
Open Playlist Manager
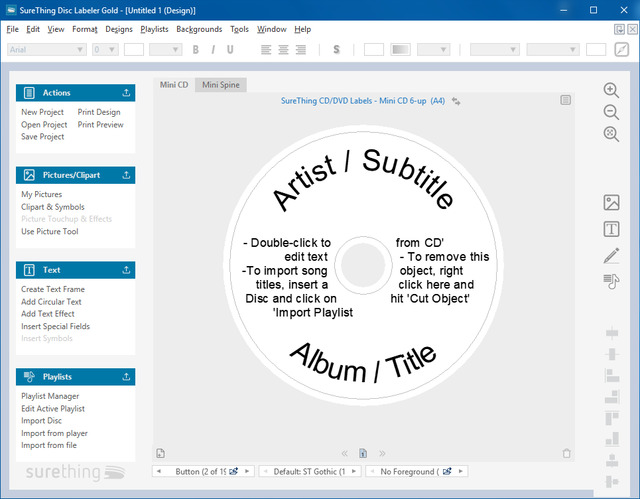coord(52,396)
